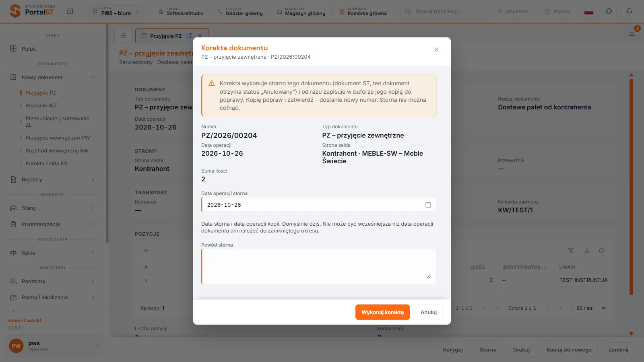This screenshot has width=644, height=362.
Task: Switch language via the Polish flag
Action: pyautogui.click(x=589, y=11)
